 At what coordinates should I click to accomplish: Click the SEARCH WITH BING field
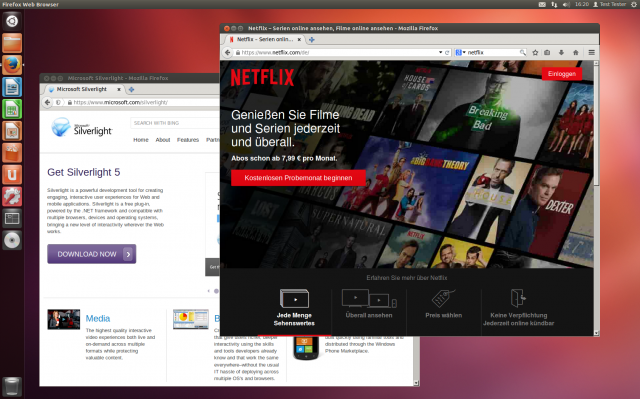[175, 123]
